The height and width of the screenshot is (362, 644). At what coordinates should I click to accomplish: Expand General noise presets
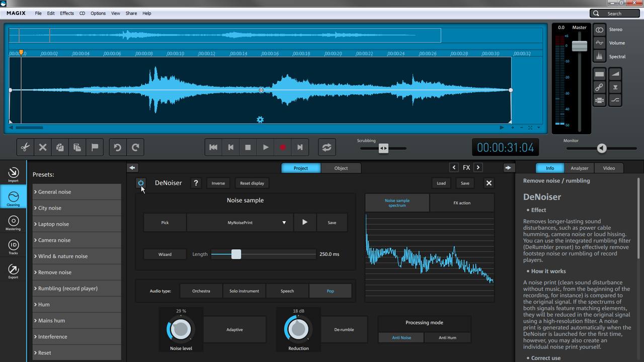tap(77, 192)
